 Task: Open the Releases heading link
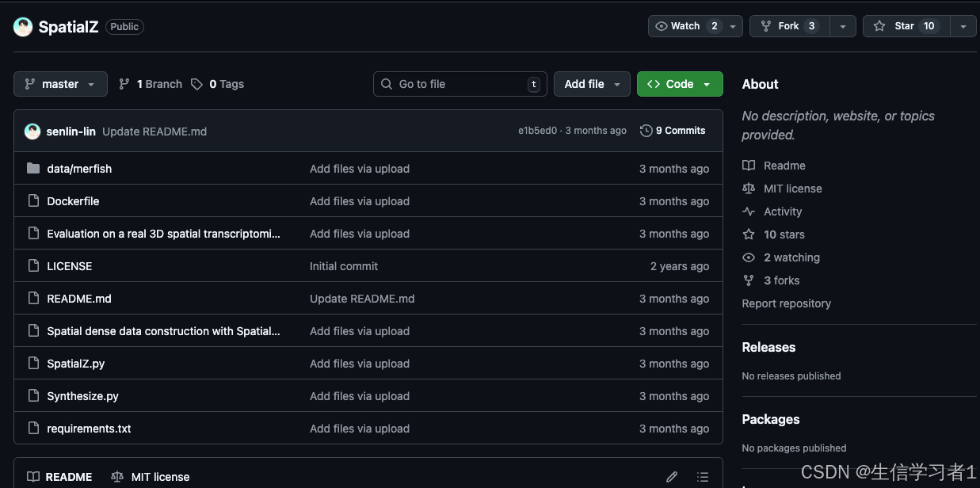[x=768, y=347]
